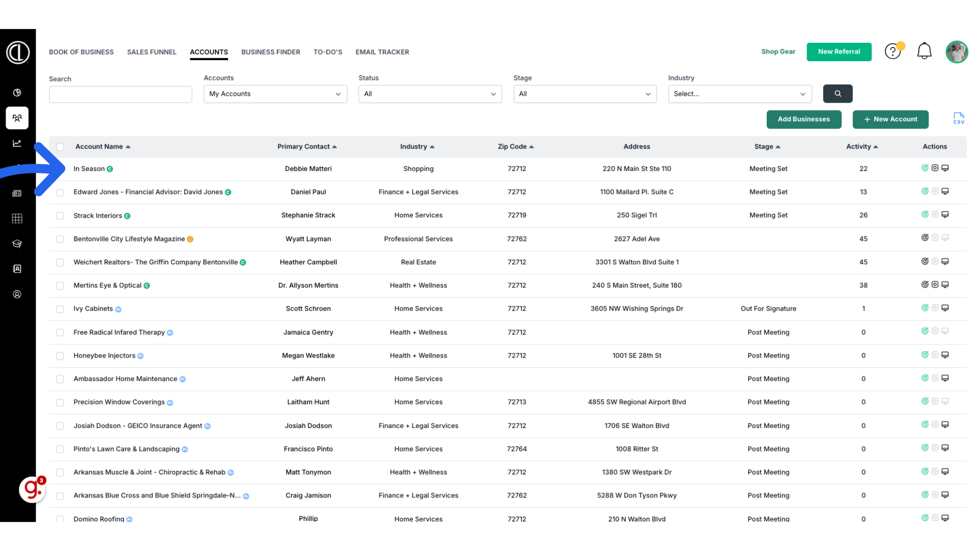Open the Industry Select dropdown

pos(740,94)
